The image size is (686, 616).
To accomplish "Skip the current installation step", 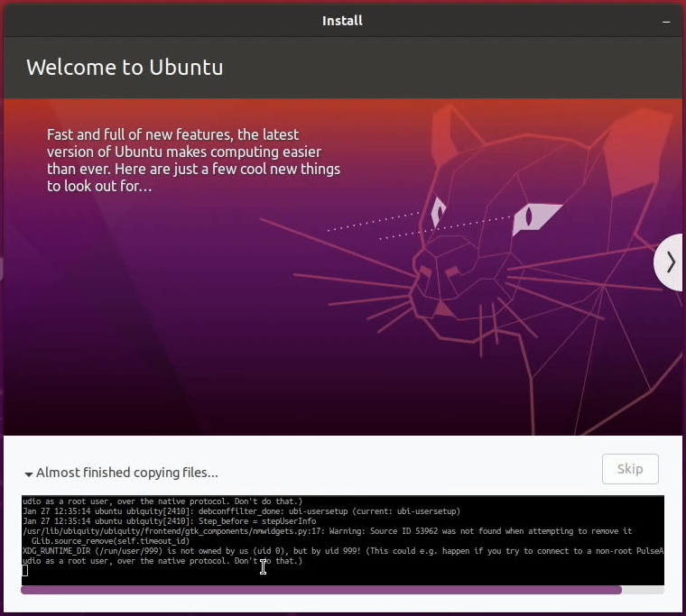I will tap(629, 469).
